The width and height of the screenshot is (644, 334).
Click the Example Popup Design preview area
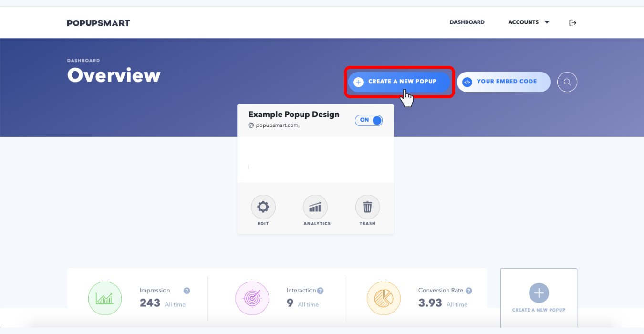[x=315, y=160]
